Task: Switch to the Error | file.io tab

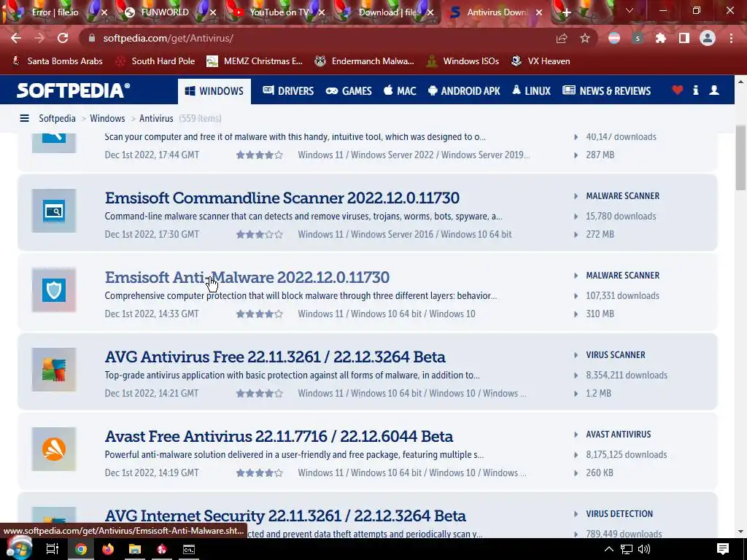Action: (x=55, y=12)
